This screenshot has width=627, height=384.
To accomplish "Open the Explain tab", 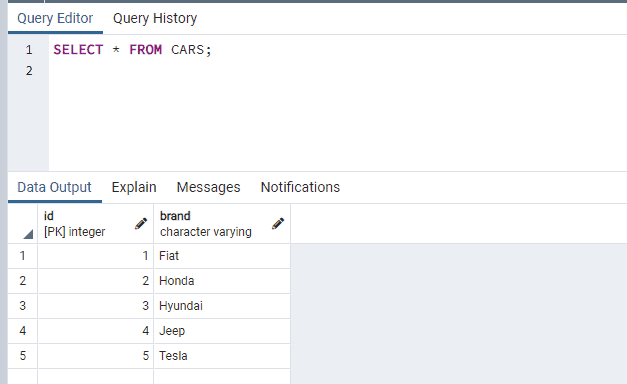I will pos(134,187).
